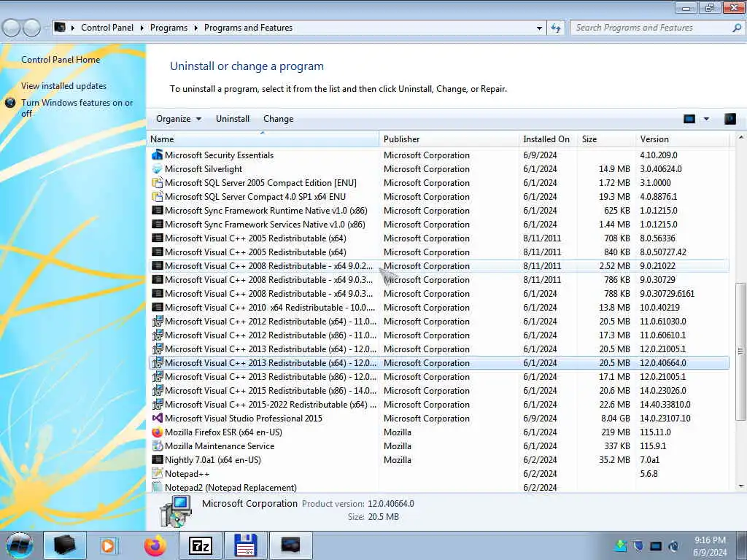The height and width of the screenshot is (560, 747).
Task: Expand the view options dropdown arrow
Action: (x=706, y=119)
